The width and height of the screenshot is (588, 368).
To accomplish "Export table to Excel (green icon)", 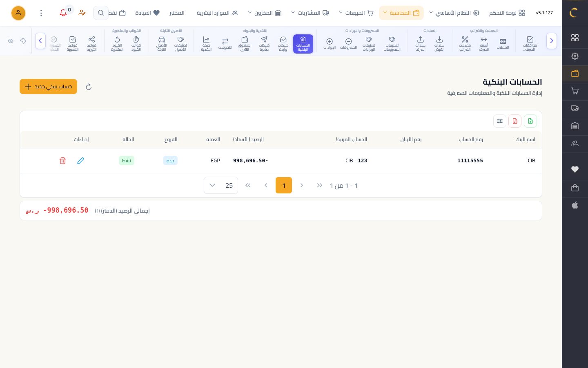I will click(x=530, y=121).
